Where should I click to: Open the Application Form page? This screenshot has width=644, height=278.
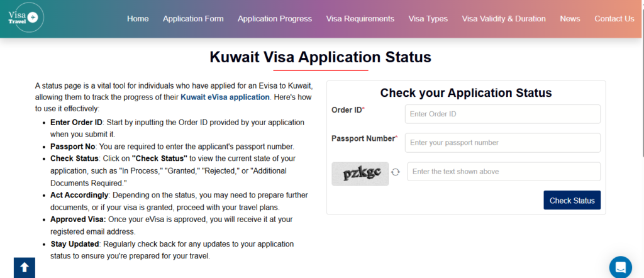pyautogui.click(x=193, y=19)
